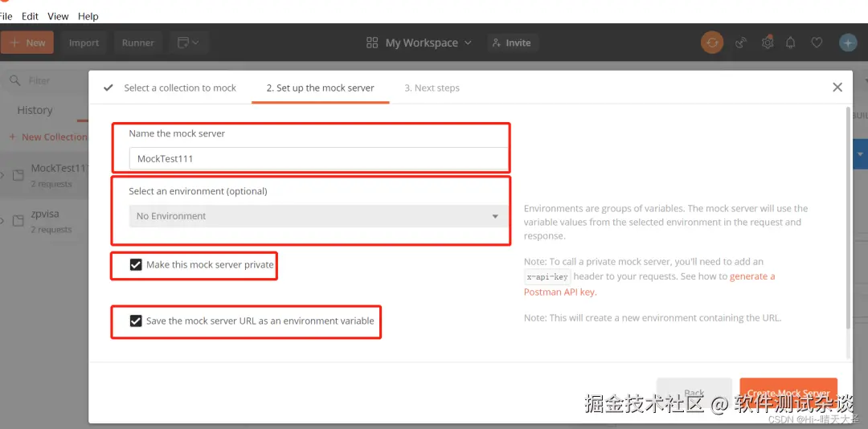Open the View menu
The height and width of the screenshot is (429, 868).
(58, 16)
